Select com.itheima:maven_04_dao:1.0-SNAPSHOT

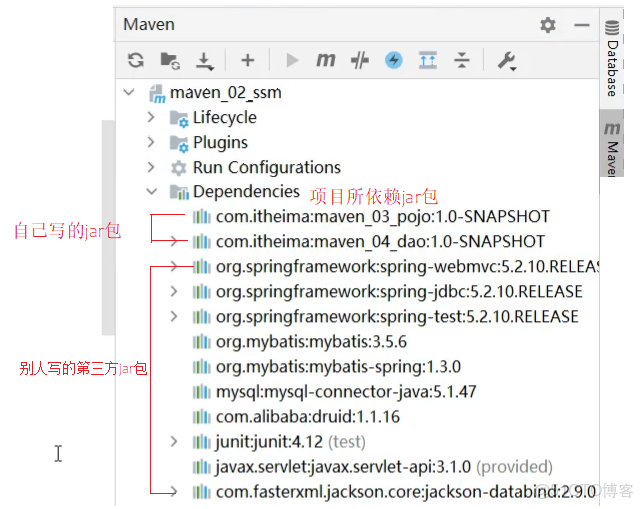pos(380,242)
